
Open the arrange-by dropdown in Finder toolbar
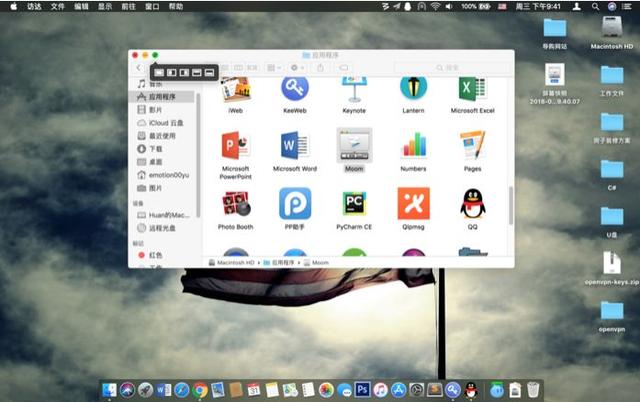click(x=274, y=68)
